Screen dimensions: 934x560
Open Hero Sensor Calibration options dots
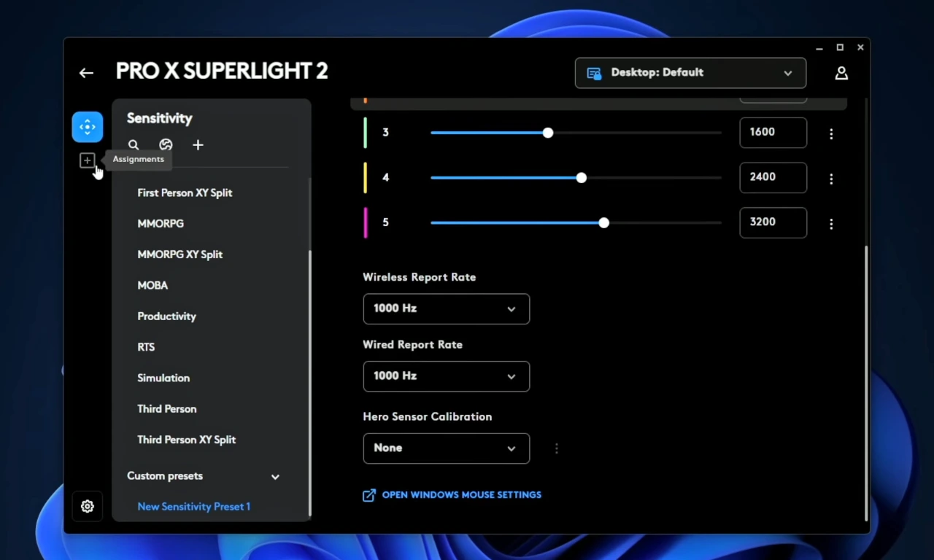(x=556, y=448)
